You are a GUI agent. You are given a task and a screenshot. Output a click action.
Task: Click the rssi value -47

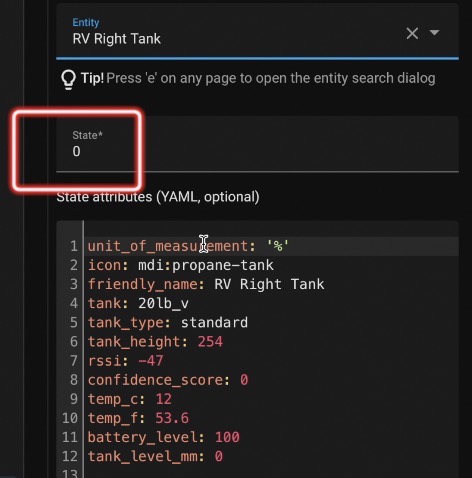151,361
